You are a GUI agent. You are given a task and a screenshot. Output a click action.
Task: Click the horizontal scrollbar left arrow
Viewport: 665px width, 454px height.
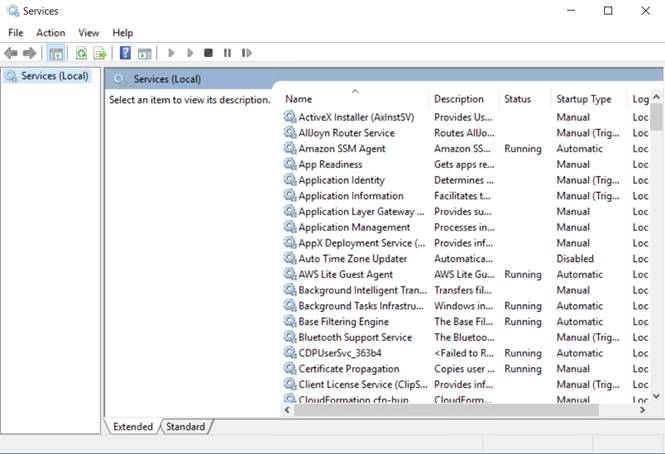click(x=287, y=410)
